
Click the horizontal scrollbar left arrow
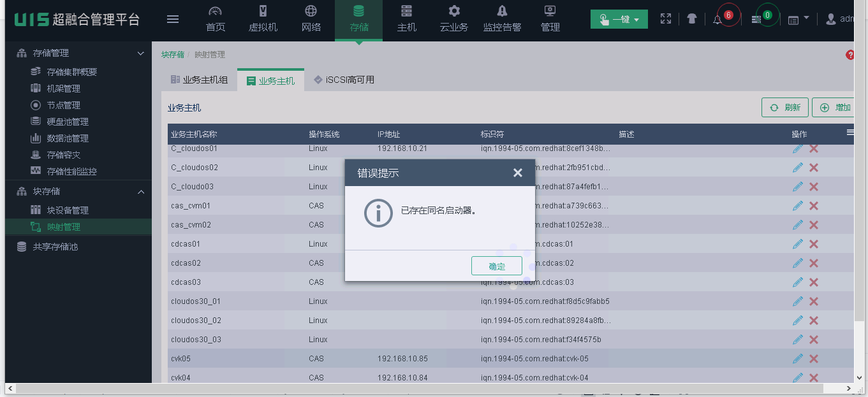10,388
